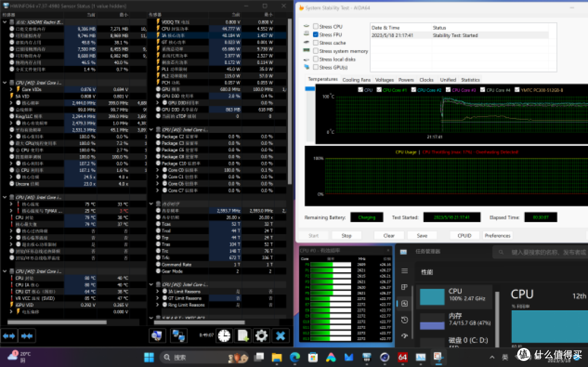Click Save button in AIDA64
Screen dimensions: 588x367
tap(422, 236)
